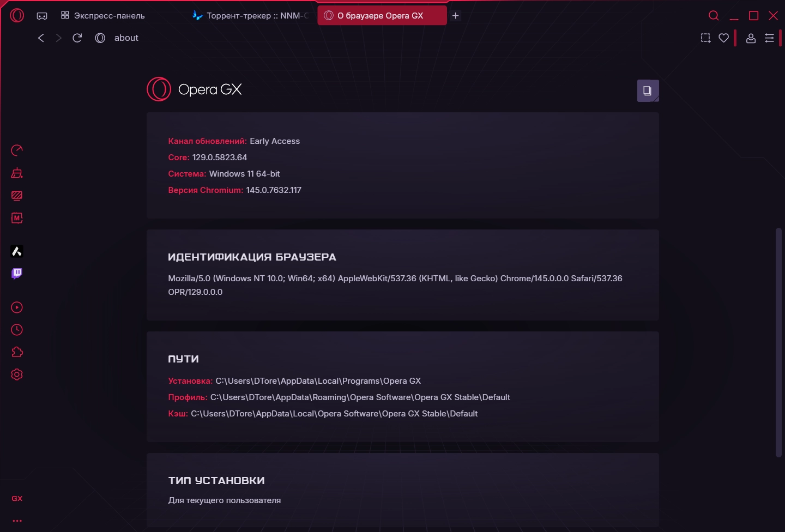Click the ИДЕНТИФИКАЦИЯ БРАУЗЕРА heading

pyautogui.click(x=252, y=257)
